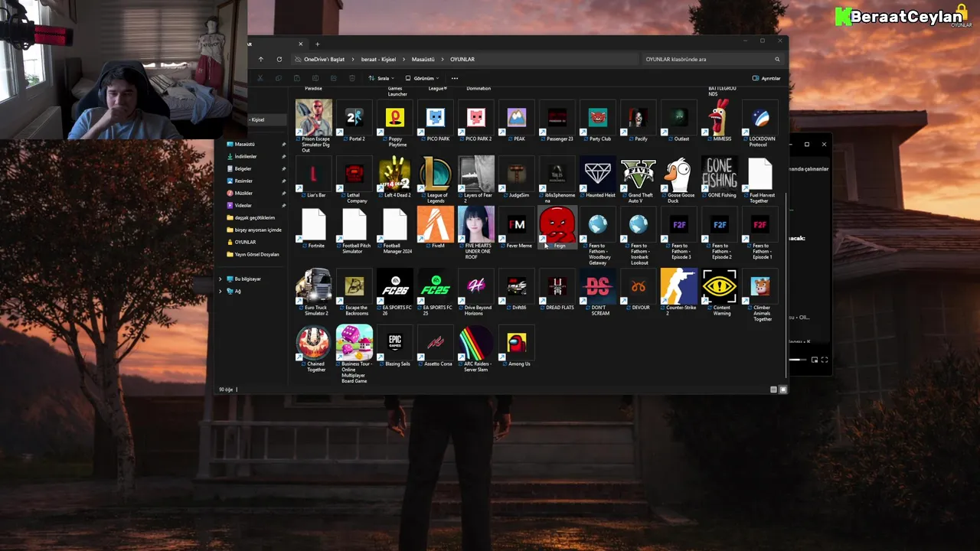Open the ARC Raiders Server Slam shortcut
The width and height of the screenshot is (980, 551).
(x=476, y=349)
